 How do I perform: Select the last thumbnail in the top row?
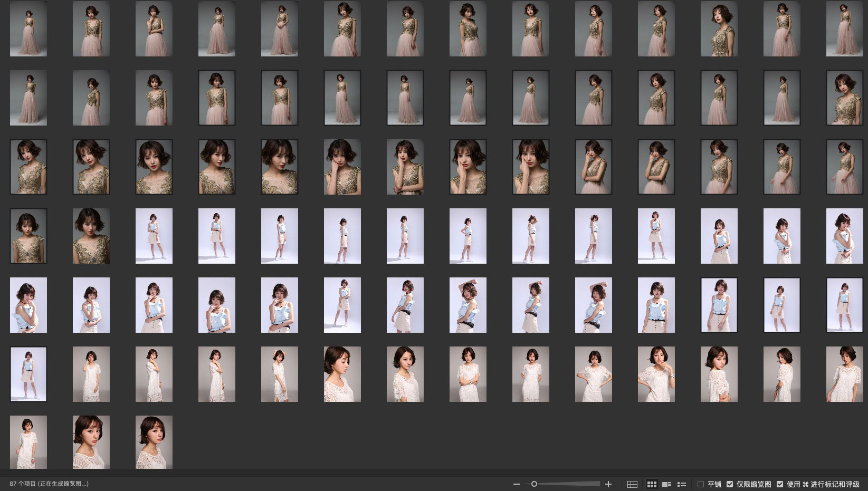(844, 28)
